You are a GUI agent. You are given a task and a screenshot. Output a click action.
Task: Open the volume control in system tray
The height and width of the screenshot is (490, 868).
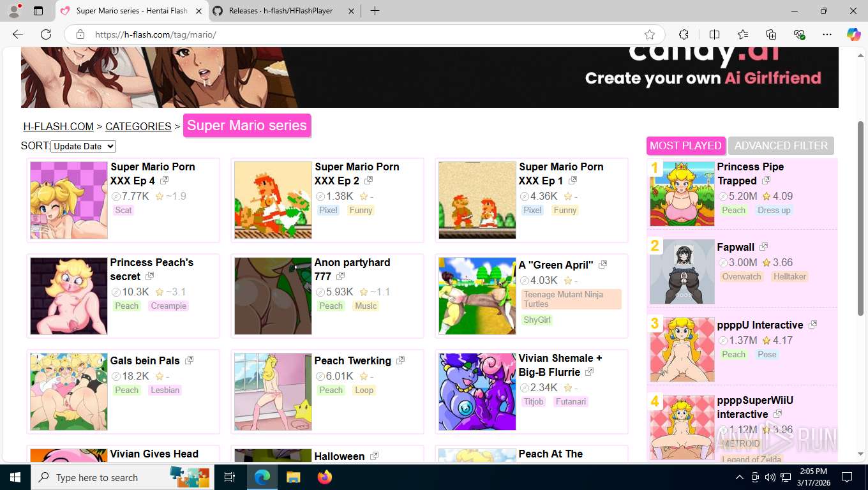[x=770, y=477]
